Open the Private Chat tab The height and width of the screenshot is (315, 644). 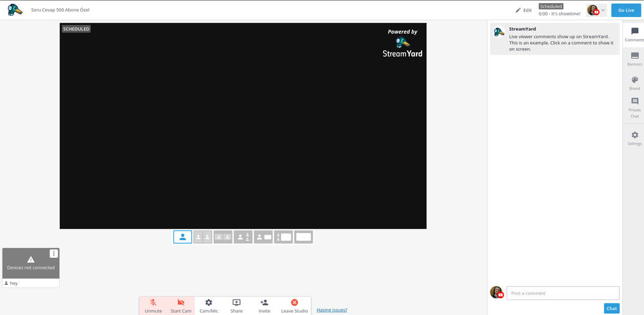634,108
